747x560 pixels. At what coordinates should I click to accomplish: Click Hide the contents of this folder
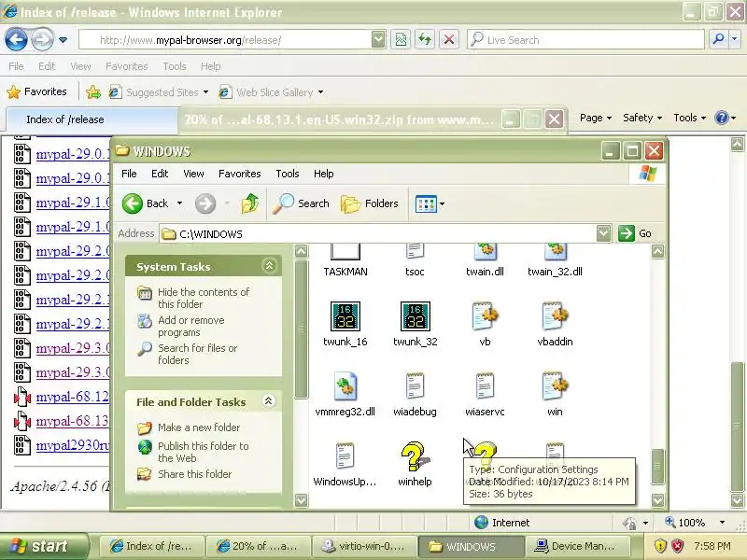[204, 298]
